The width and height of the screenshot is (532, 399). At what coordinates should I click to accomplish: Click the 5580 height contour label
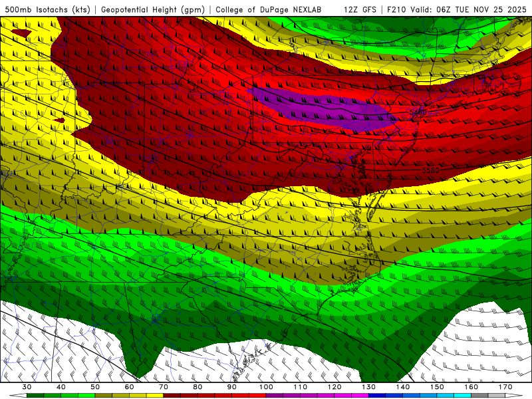pos(430,170)
